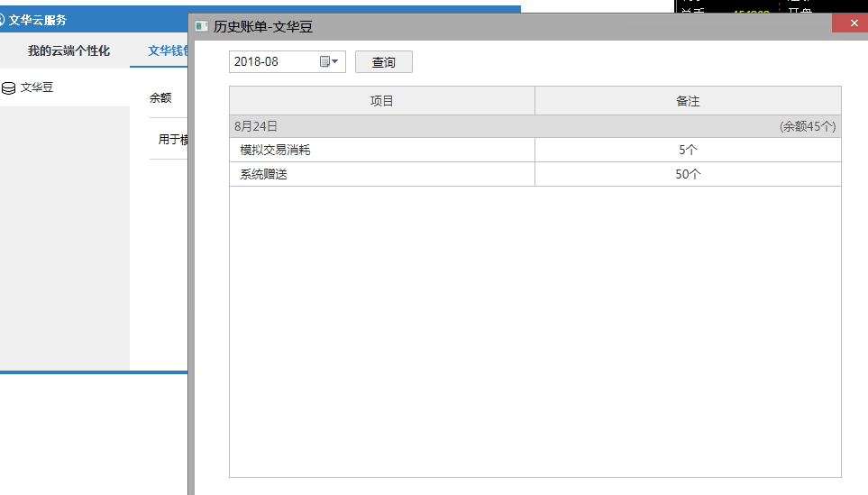Click the 备注 column header
Image resolution: width=868 pixels, height=495 pixels.
[x=688, y=101]
